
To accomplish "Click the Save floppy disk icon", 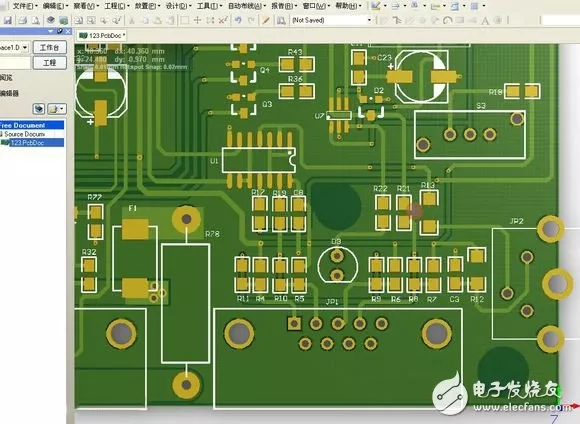I will [x=7, y=20].
